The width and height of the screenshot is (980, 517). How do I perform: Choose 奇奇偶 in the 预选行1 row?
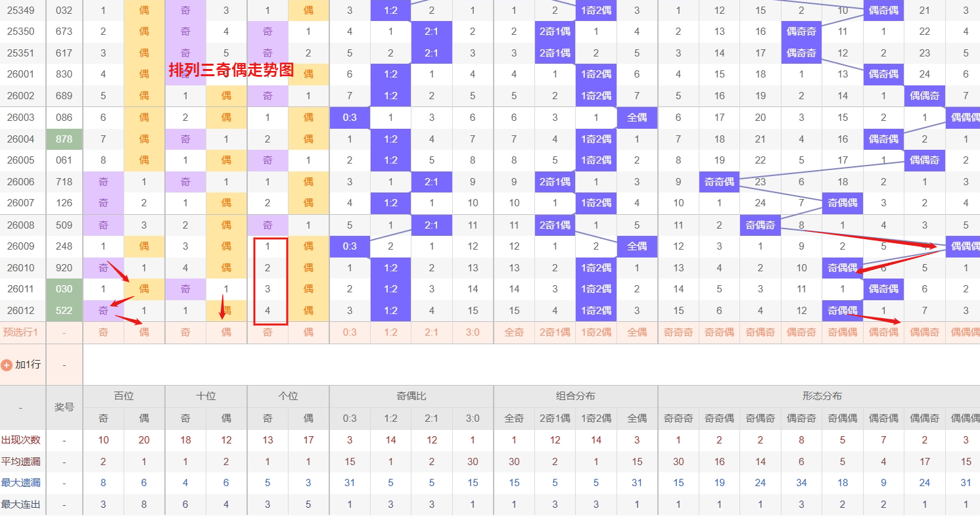[719, 332]
